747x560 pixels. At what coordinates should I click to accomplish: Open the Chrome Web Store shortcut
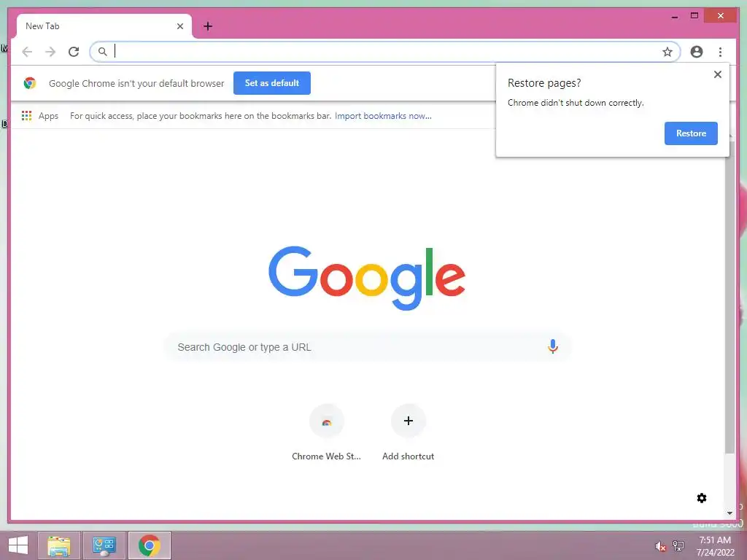click(326, 432)
